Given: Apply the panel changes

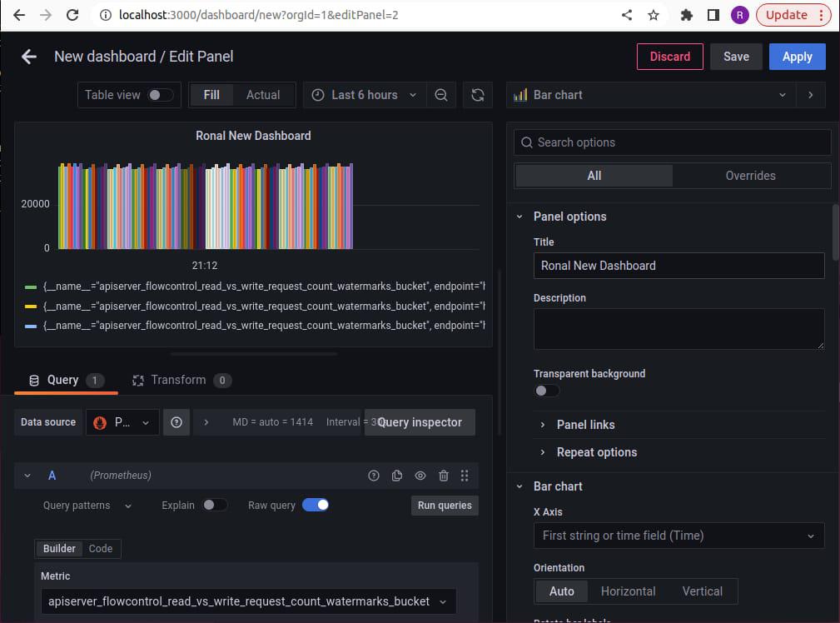Looking at the screenshot, I should (x=798, y=57).
